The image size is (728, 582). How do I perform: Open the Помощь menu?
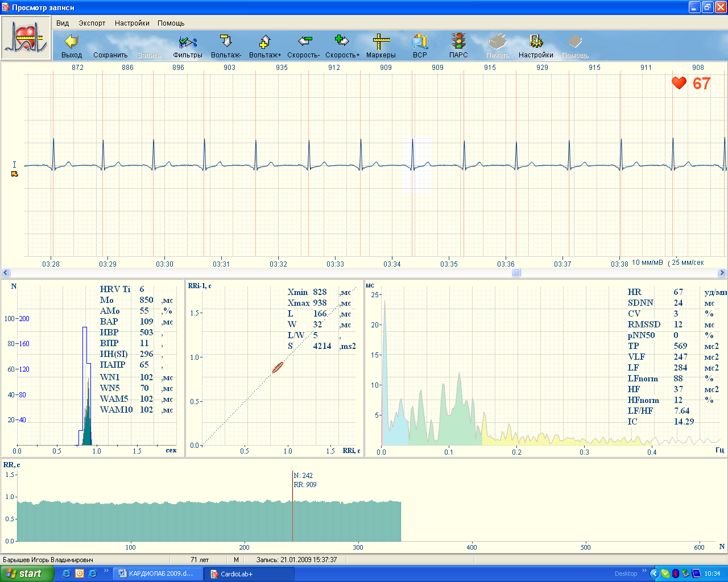(x=171, y=23)
